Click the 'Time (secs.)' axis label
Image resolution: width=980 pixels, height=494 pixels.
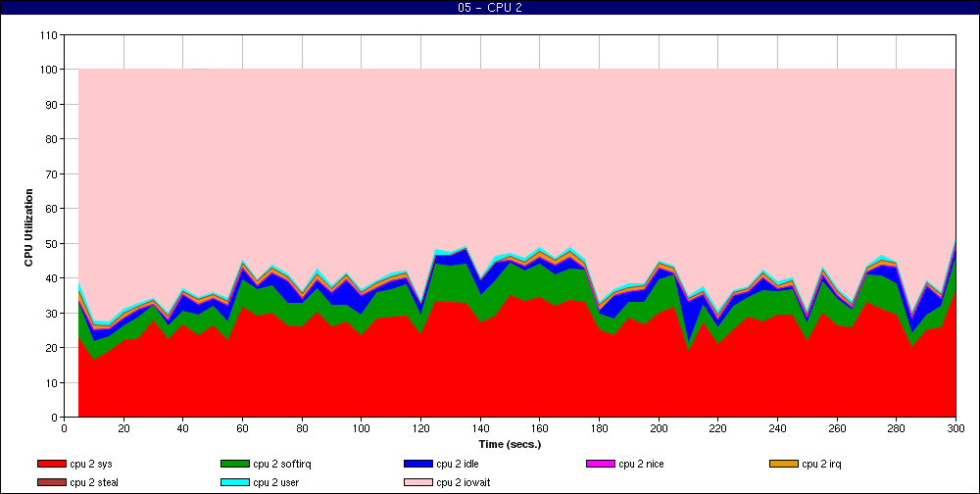click(510, 445)
